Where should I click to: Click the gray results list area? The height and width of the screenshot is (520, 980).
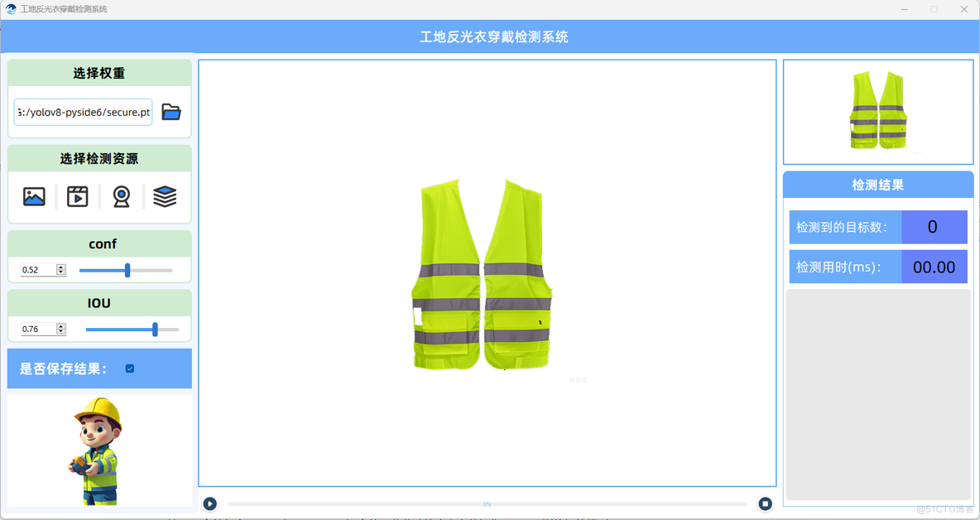pos(878,394)
